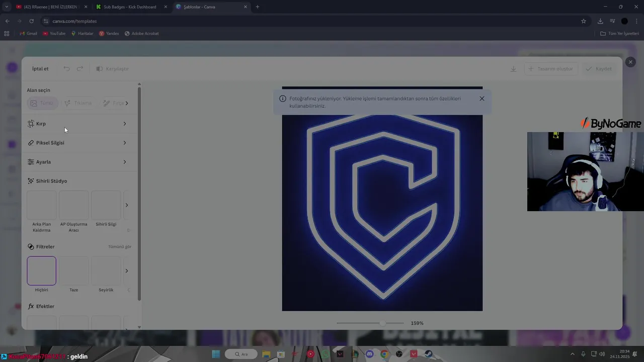Adjust the zoom slider handle

tap(383, 323)
